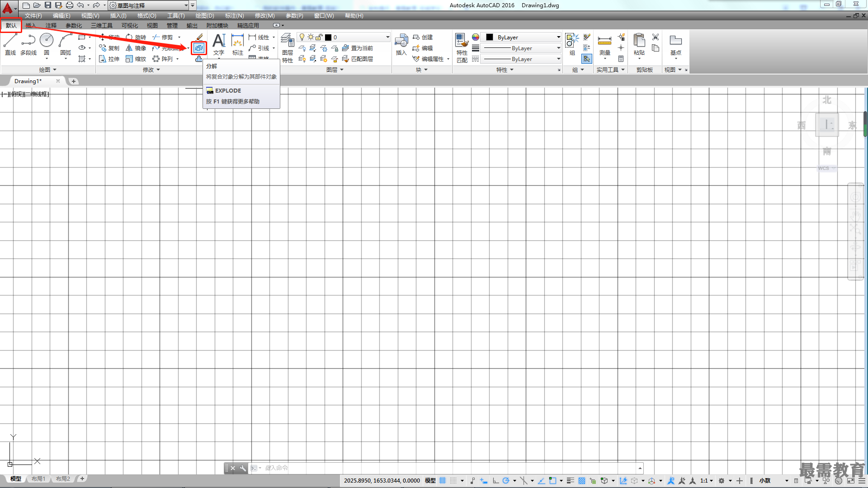Viewport: 868px width, 488px height.
Task: Click the Scale (缩放) tool
Action: pos(136,59)
